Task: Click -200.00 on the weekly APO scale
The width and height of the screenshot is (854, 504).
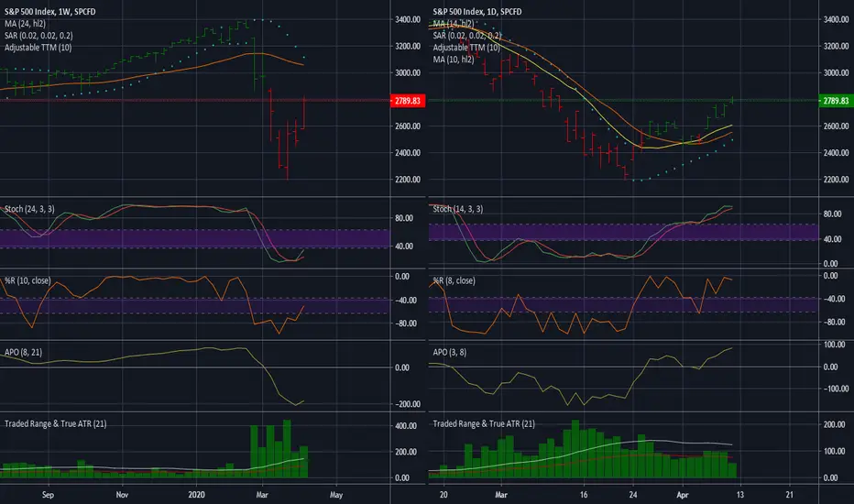Action: [408, 404]
